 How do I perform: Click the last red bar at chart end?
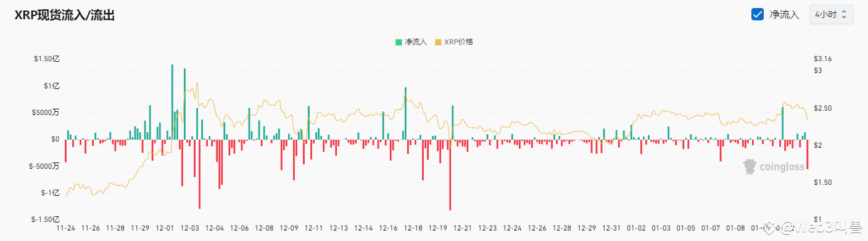point(808,154)
